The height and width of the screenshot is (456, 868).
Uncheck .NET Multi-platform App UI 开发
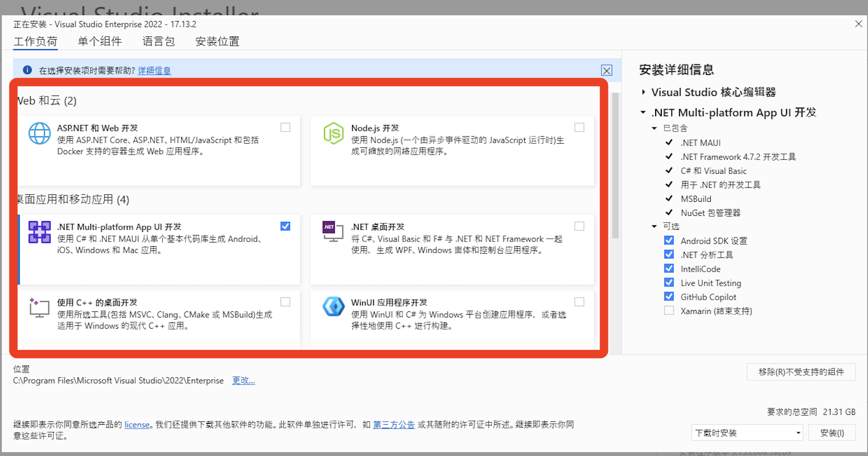[285, 226]
